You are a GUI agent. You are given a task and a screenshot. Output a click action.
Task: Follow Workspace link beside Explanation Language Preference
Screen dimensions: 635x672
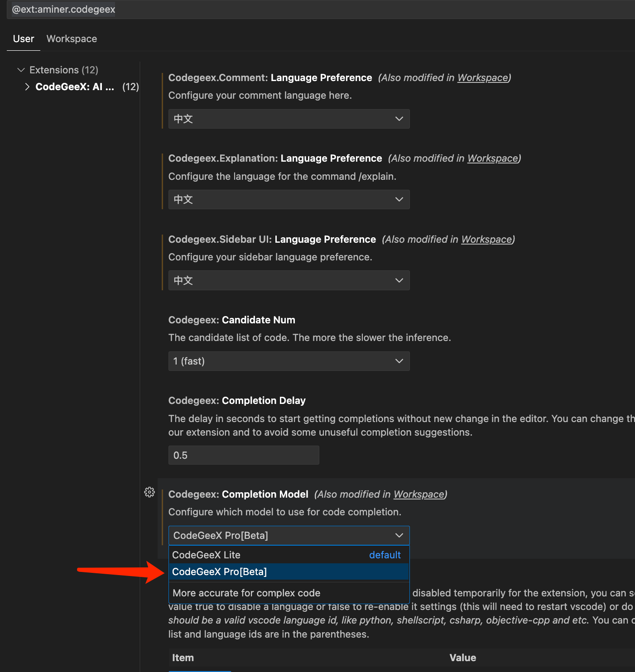[x=493, y=158]
